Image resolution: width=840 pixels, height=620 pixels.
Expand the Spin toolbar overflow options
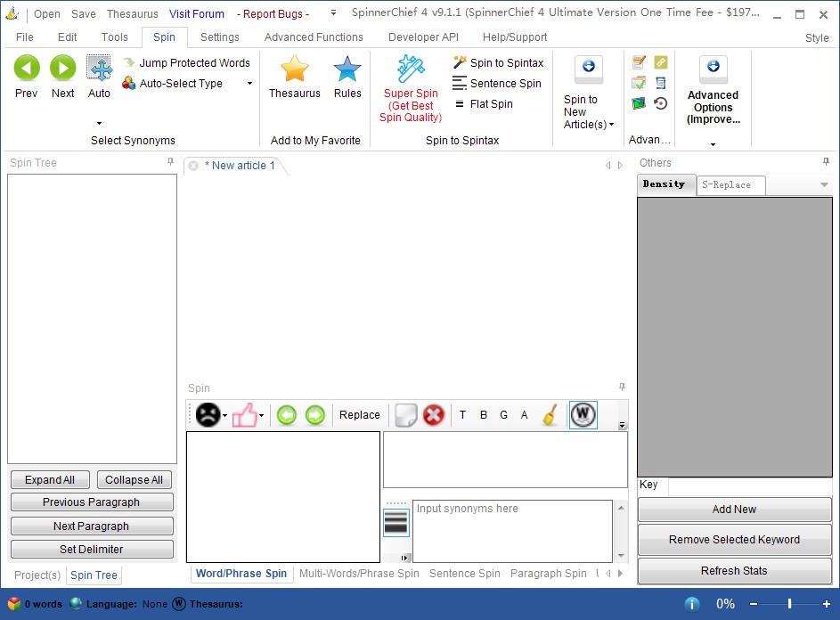pyautogui.click(x=622, y=425)
